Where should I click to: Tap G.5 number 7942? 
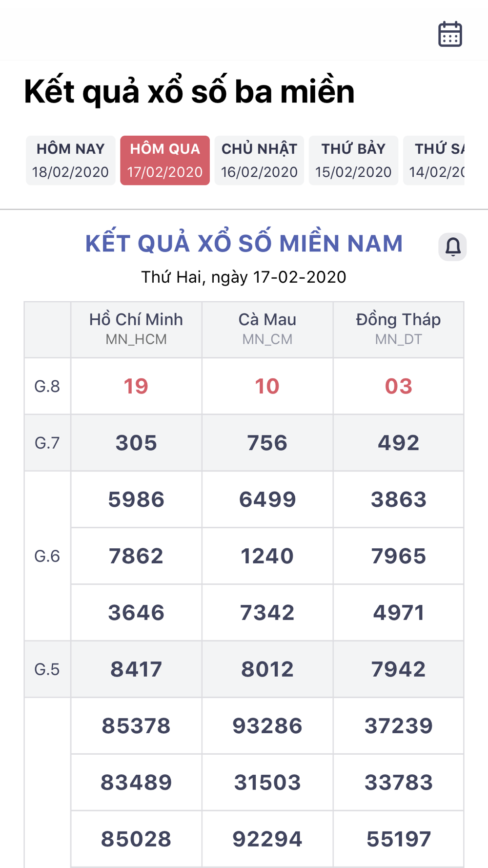click(399, 669)
